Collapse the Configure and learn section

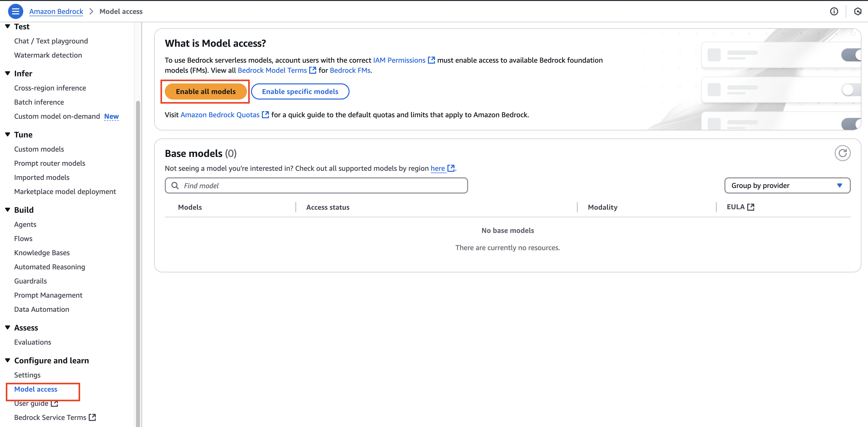[x=8, y=360]
